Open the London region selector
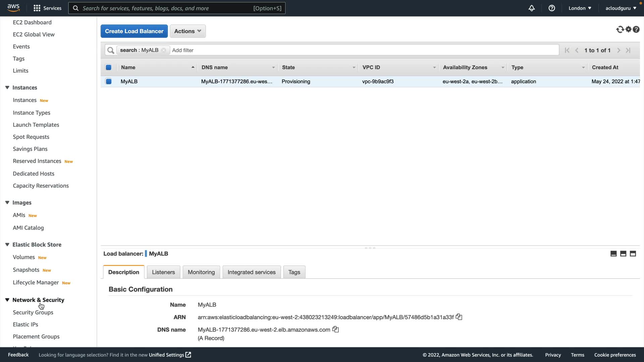This screenshot has width=644, height=362. pyautogui.click(x=580, y=8)
